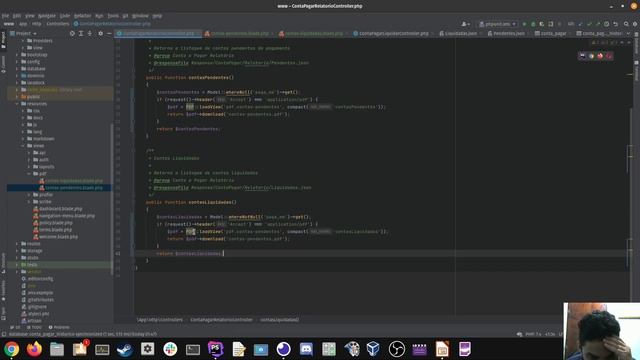Expand the routes folder

[x=17, y=244]
